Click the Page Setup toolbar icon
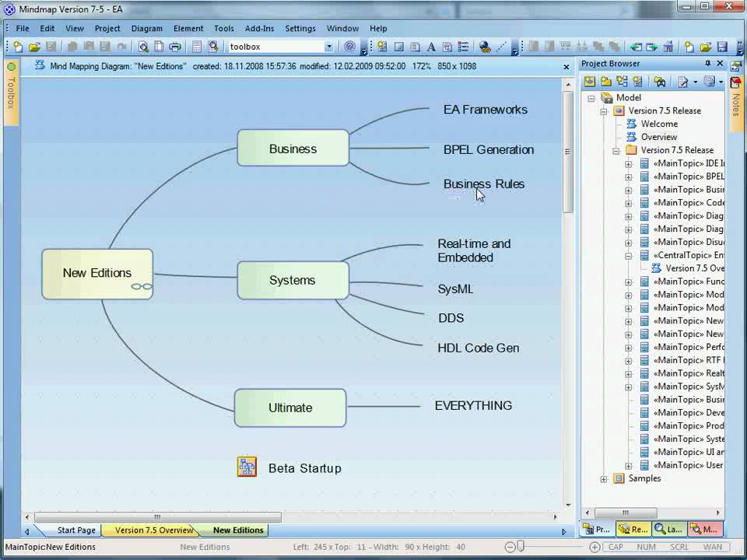Viewport: 747px width, 560px height. click(x=159, y=47)
